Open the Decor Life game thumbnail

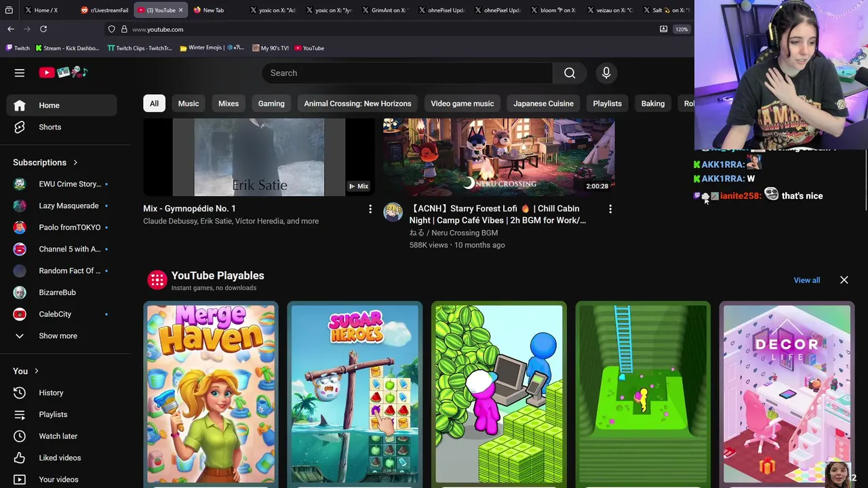(x=787, y=394)
